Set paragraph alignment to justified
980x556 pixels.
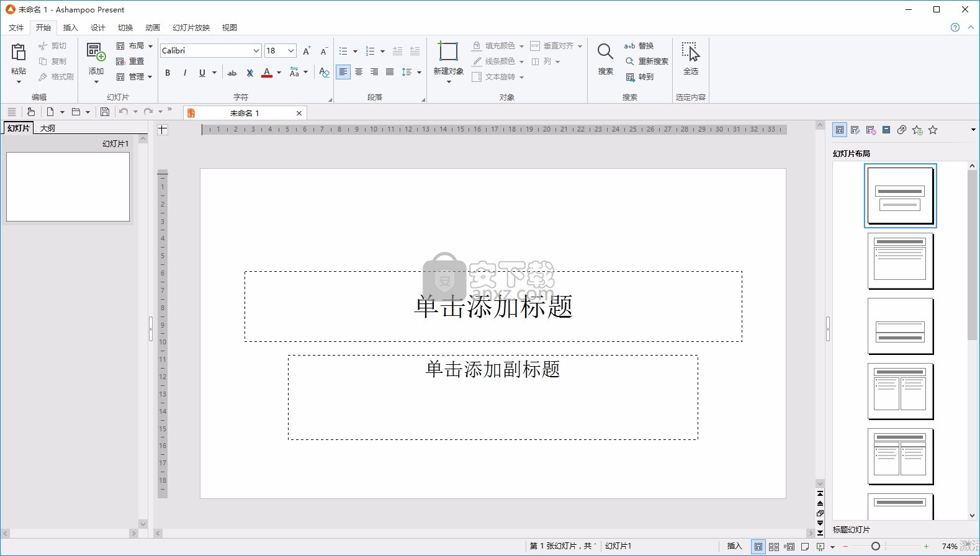pos(390,72)
